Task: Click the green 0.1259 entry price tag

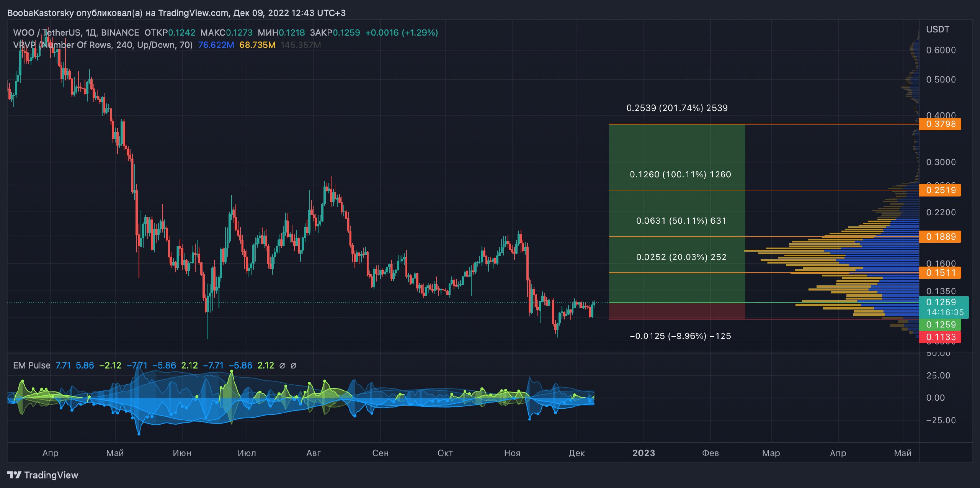Action: tap(940, 324)
